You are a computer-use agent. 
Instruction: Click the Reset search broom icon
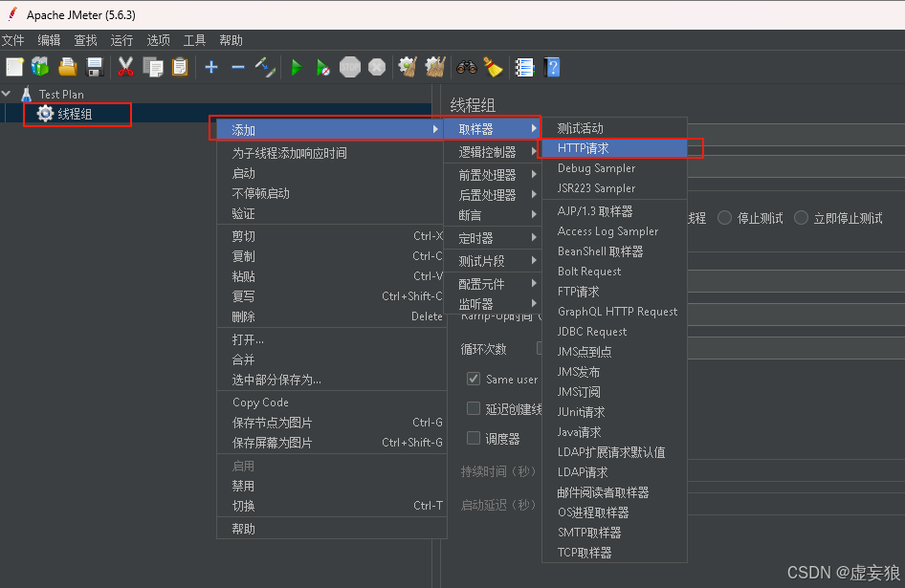tap(493, 67)
